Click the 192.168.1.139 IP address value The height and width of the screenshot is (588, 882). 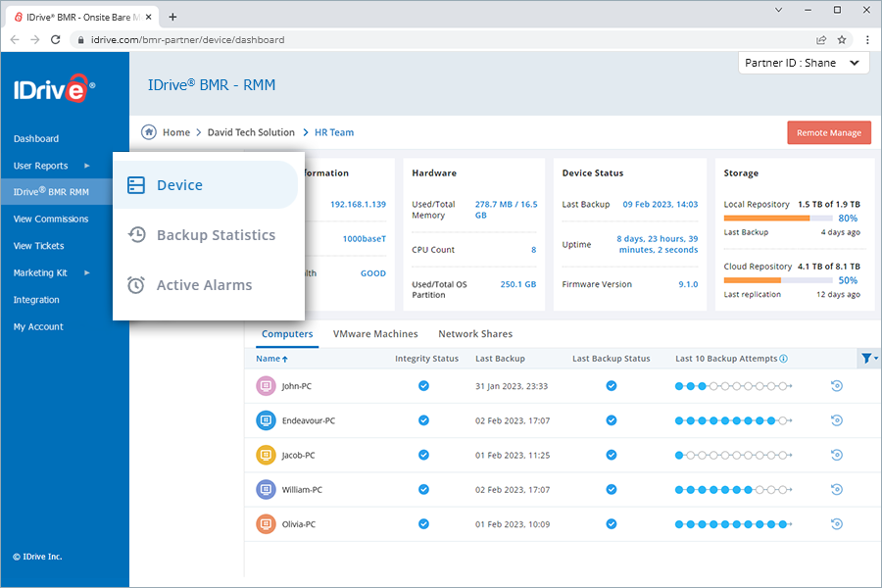359,204
